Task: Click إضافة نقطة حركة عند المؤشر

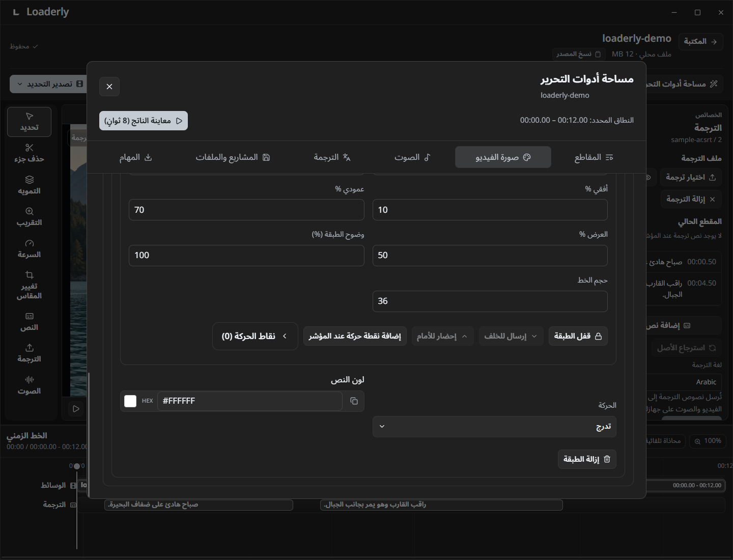Action: (x=355, y=336)
